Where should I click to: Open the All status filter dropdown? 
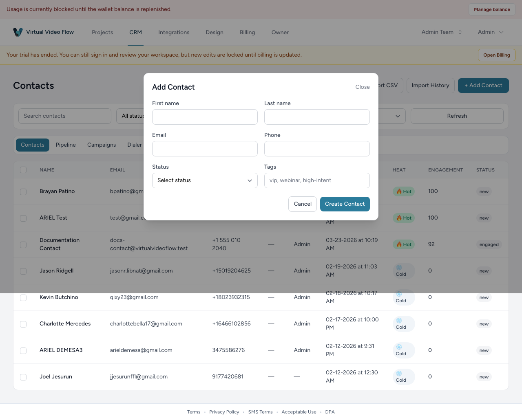[130, 116]
